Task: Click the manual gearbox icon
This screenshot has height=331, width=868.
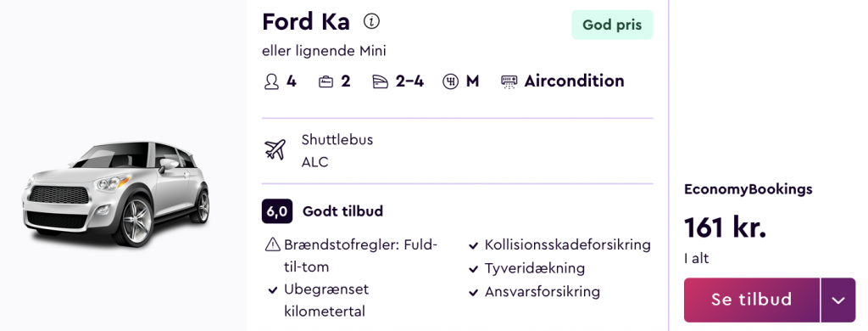Action: 451,82
